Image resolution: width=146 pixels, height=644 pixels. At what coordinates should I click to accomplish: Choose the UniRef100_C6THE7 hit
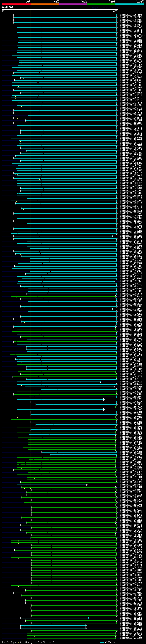pyautogui.click(x=131, y=65)
